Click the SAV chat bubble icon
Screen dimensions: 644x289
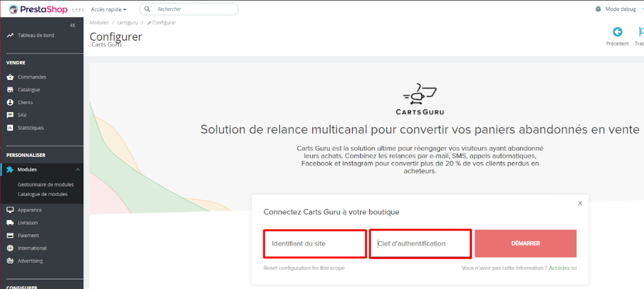click(x=10, y=115)
